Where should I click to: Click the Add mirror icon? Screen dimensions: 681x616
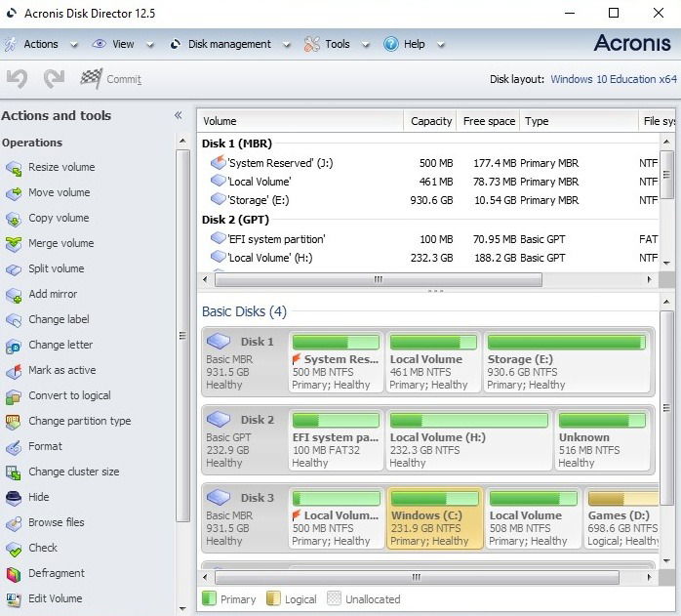(x=14, y=295)
